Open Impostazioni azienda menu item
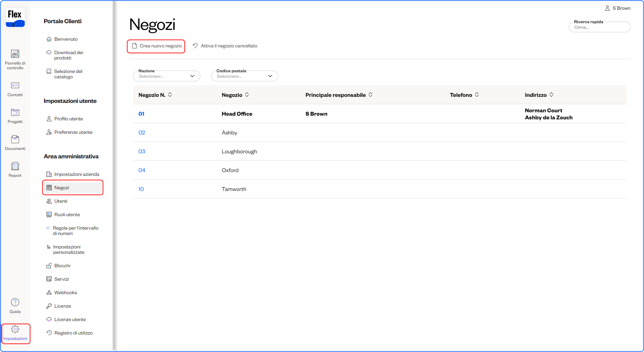This screenshot has width=644, height=352. tap(77, 174)
